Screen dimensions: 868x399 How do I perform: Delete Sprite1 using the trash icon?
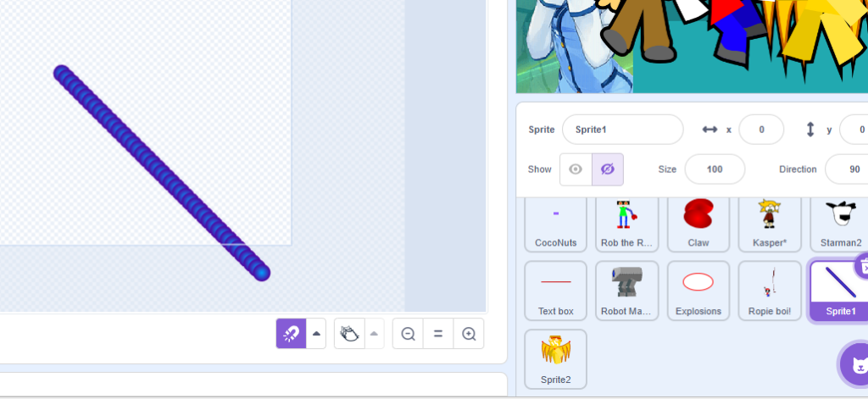click(864, 266)
